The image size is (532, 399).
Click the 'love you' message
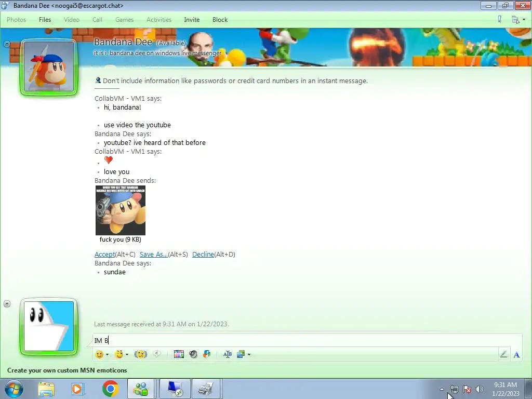117,171
